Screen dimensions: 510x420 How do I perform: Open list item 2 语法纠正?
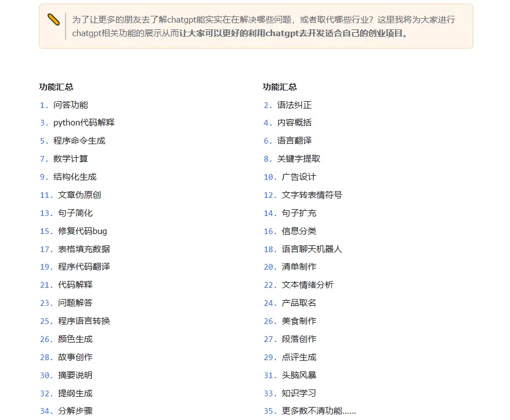[x=288, y=105]
